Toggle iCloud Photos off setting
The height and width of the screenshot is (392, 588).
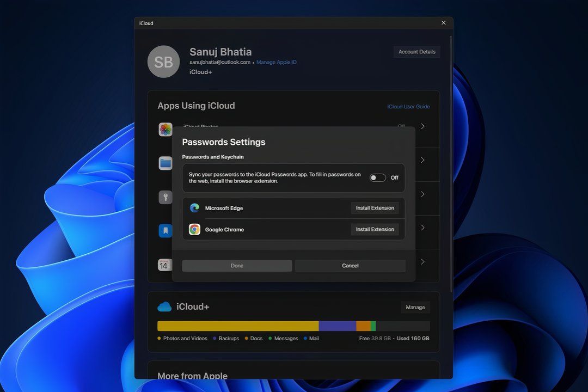[401, 126]
